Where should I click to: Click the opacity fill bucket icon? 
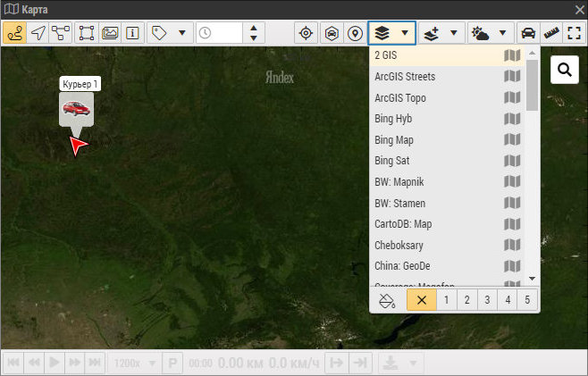(387, 300)
